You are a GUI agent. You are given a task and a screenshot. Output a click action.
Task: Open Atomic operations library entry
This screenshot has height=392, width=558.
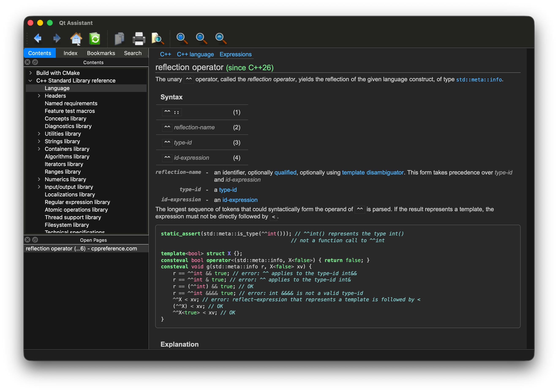click(x=76, y=210)
